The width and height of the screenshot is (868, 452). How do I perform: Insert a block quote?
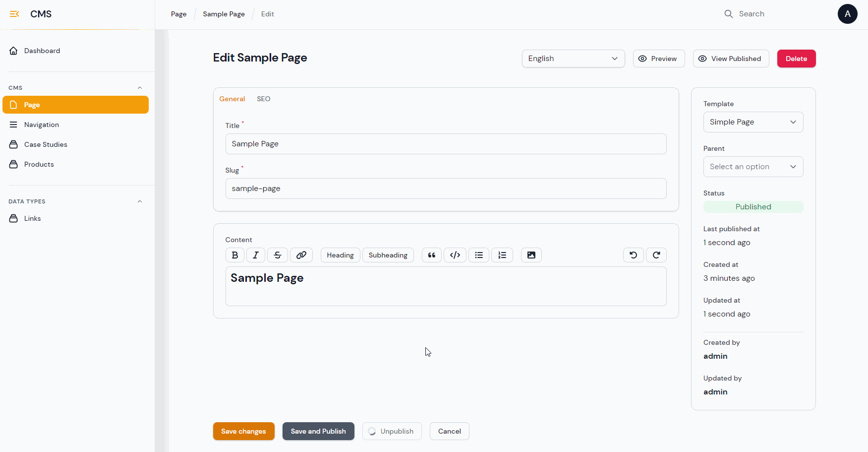coord(432,255)
